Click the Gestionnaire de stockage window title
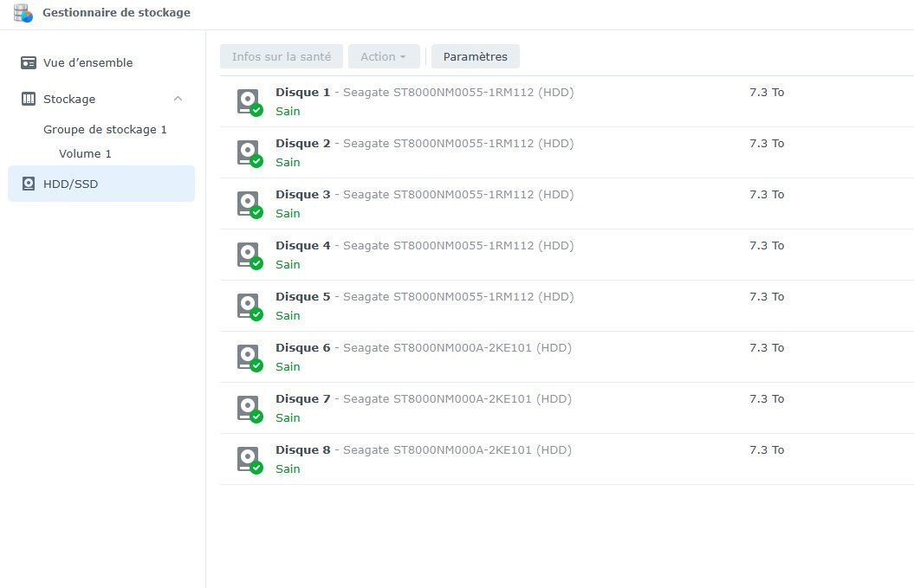 coord(117,13)
